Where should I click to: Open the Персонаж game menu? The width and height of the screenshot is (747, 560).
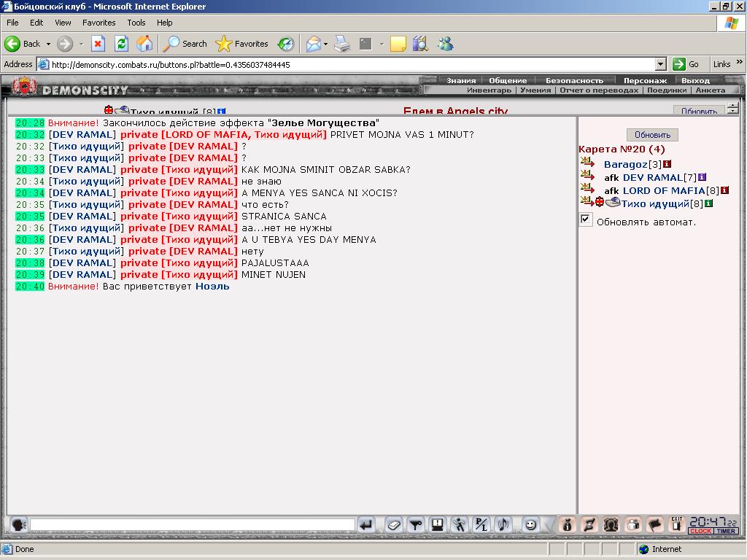click(645, 80)
